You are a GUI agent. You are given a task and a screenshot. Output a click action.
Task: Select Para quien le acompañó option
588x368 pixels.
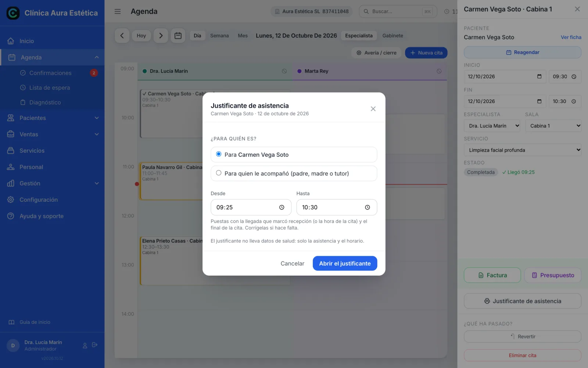[x=294, y=173]
